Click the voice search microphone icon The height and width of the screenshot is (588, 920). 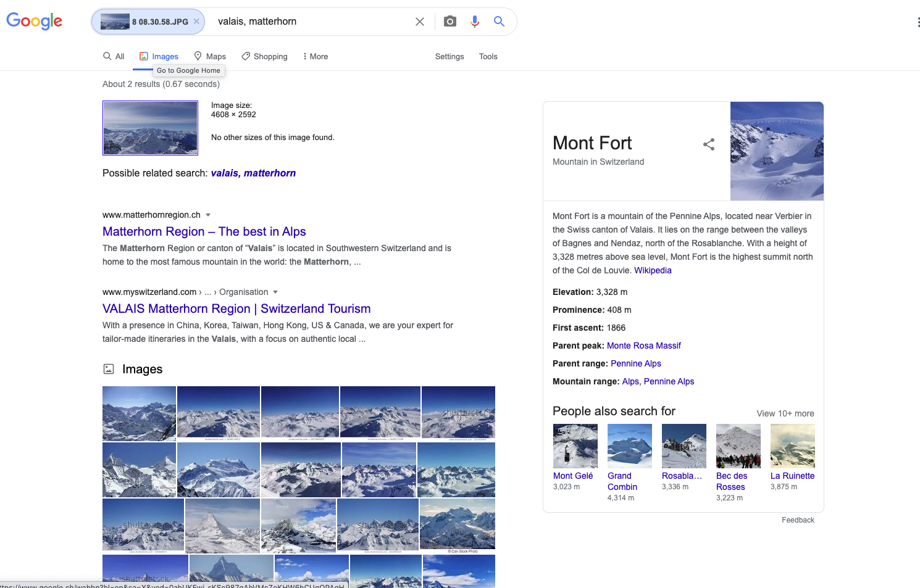pos(474,21)
